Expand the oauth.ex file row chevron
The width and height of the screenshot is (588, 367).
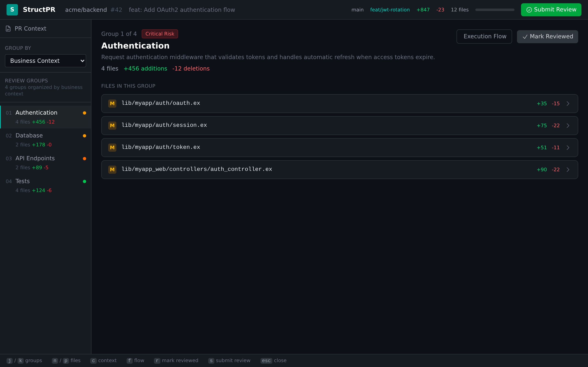click(x=568, y=103)
